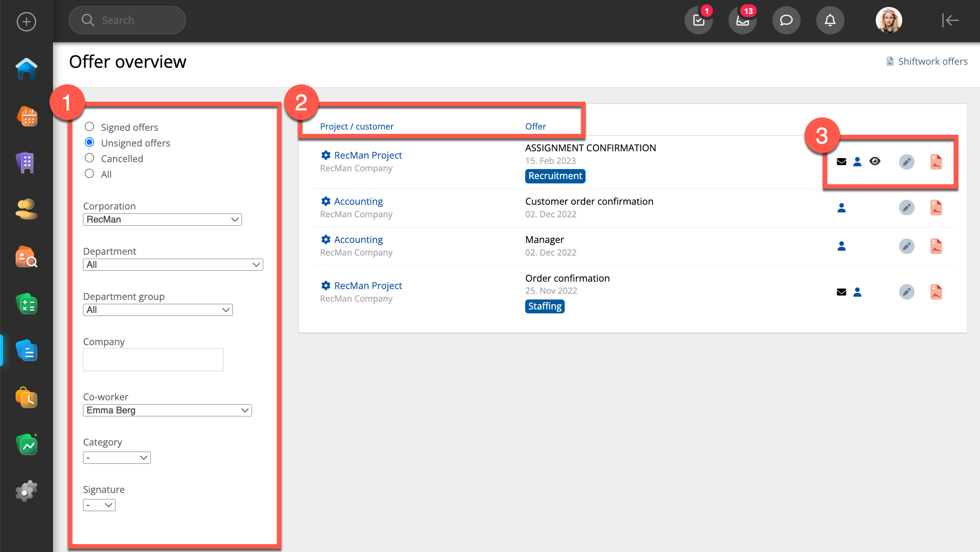Click the Offer column header
This screenshot has width=980, height=552.
click(535, 126)
